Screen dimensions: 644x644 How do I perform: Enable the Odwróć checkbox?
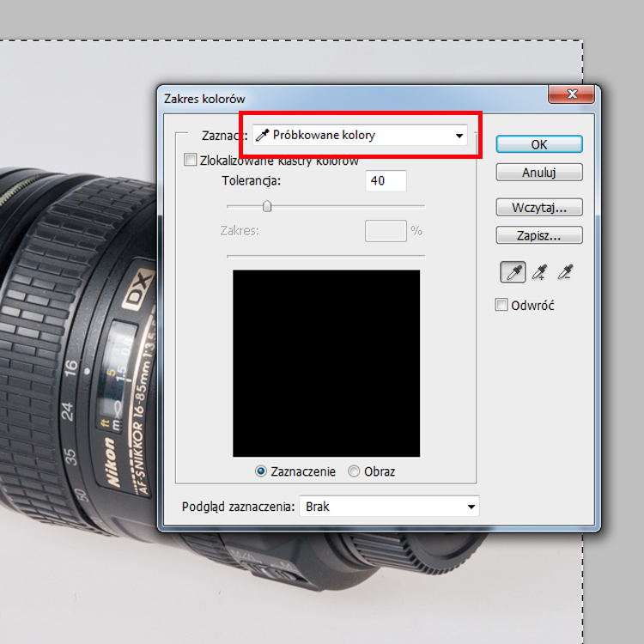pyautogui.click(x=502, y=305)
